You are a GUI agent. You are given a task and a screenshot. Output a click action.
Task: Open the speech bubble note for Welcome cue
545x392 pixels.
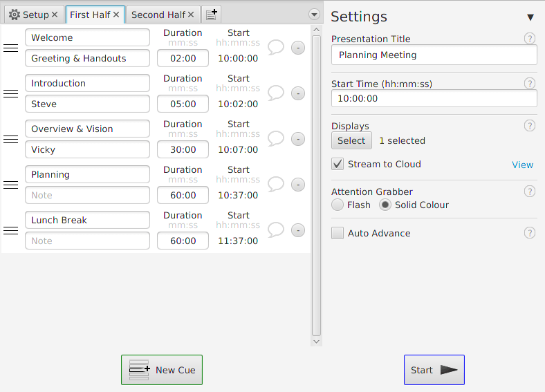coord(276,48)
